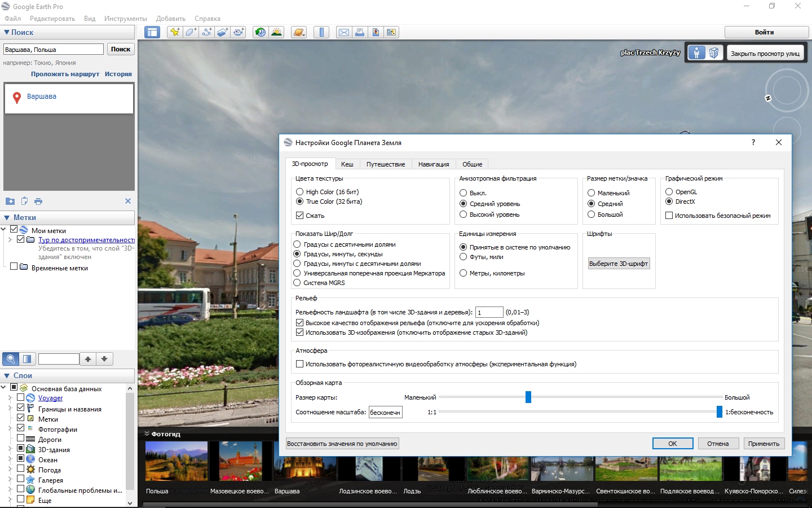Save search results to My Places folder icon

[10, 201]
